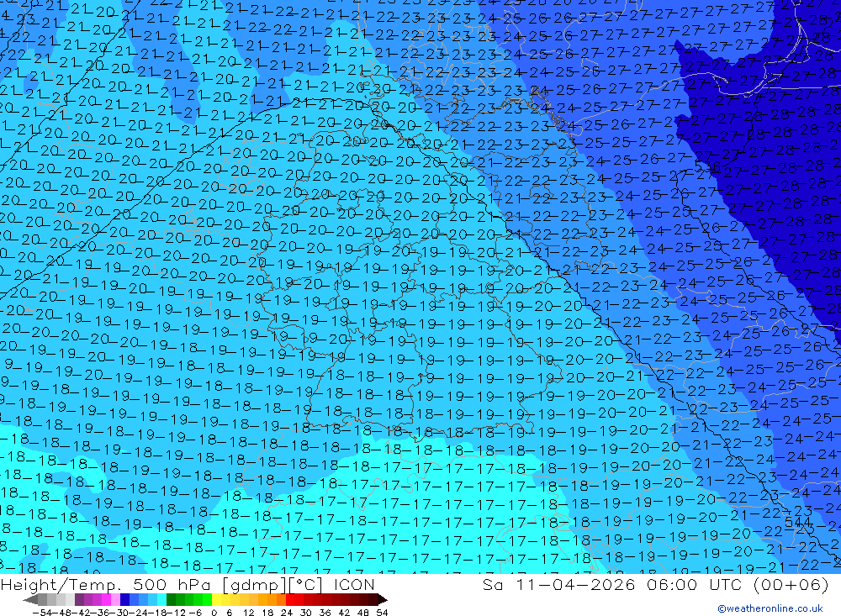Click the dark green swatch above -12
Image resolution: width=841 pixels, height=616 pixels.
[x=171, y=599]
